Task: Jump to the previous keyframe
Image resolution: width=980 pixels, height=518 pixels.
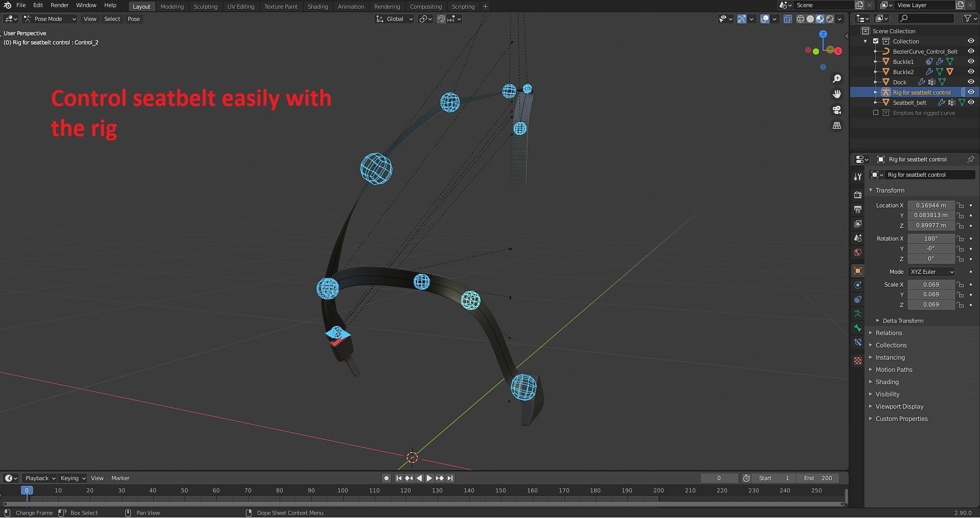Action: (x=408, y=478)
